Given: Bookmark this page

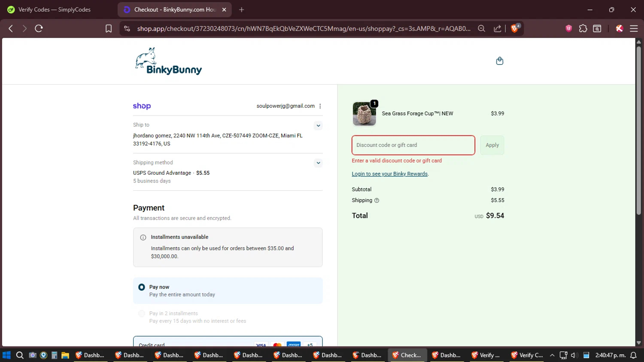Looking at the screenshot, I should pos(109,28).
